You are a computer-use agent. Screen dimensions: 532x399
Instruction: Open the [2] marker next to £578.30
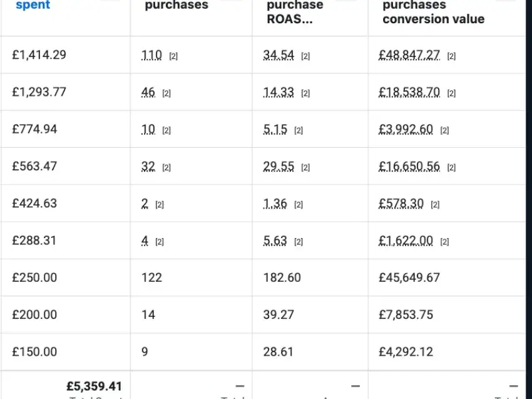tap(435, 204)
